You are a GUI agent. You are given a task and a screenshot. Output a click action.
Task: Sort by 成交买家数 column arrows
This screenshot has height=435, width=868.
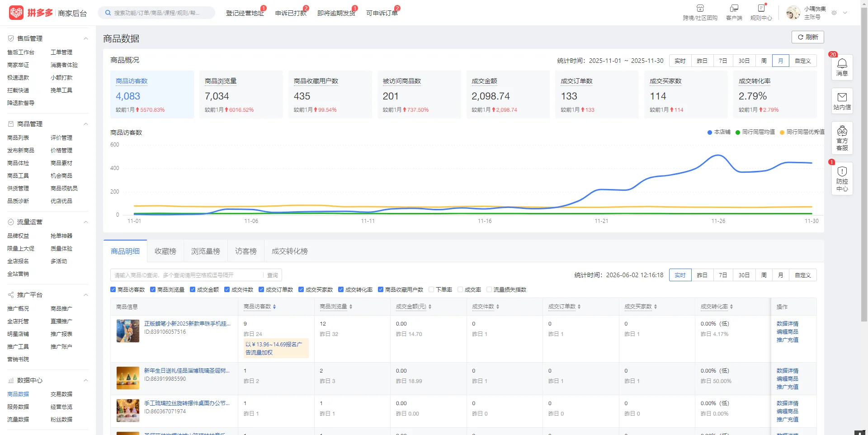pyautogui.click(x=656, y=307)
